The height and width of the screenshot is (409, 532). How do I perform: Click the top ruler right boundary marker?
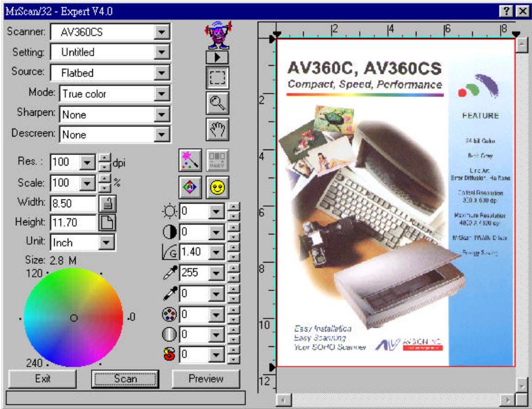[516, 34]
